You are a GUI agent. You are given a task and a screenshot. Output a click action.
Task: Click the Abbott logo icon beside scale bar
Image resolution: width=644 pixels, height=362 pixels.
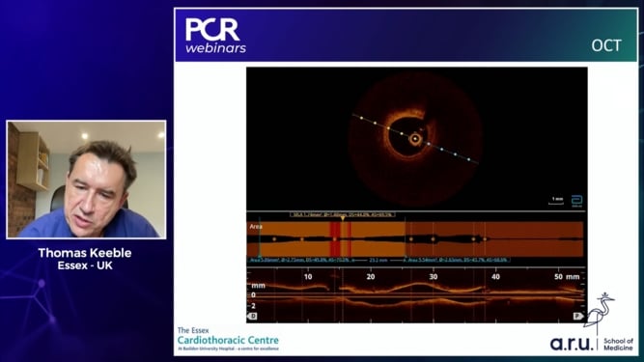coord(577,201)
